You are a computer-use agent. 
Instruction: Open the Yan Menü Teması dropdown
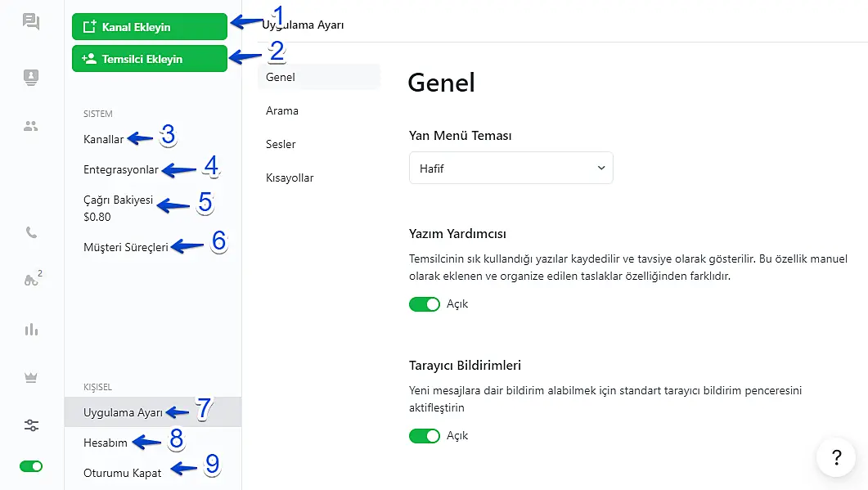510,169
